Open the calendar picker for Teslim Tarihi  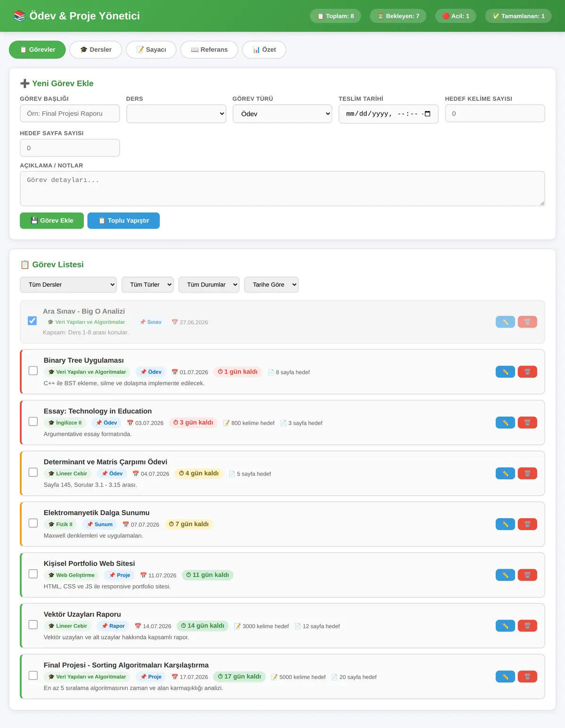pos(428,114)
